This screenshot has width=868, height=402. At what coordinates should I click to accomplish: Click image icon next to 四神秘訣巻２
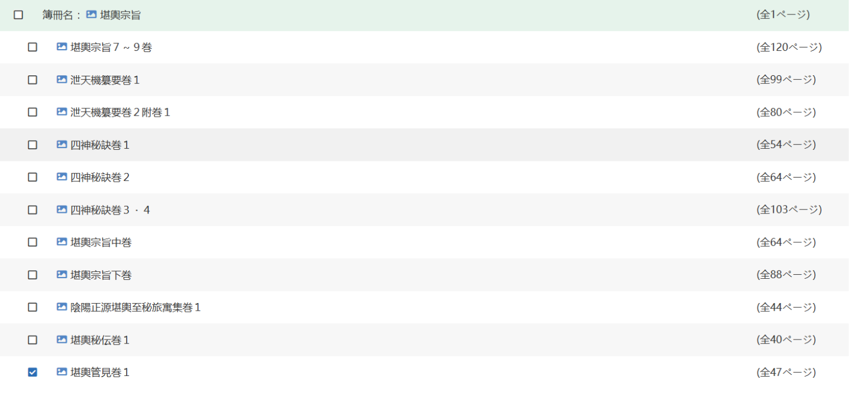tap(62, 177)
